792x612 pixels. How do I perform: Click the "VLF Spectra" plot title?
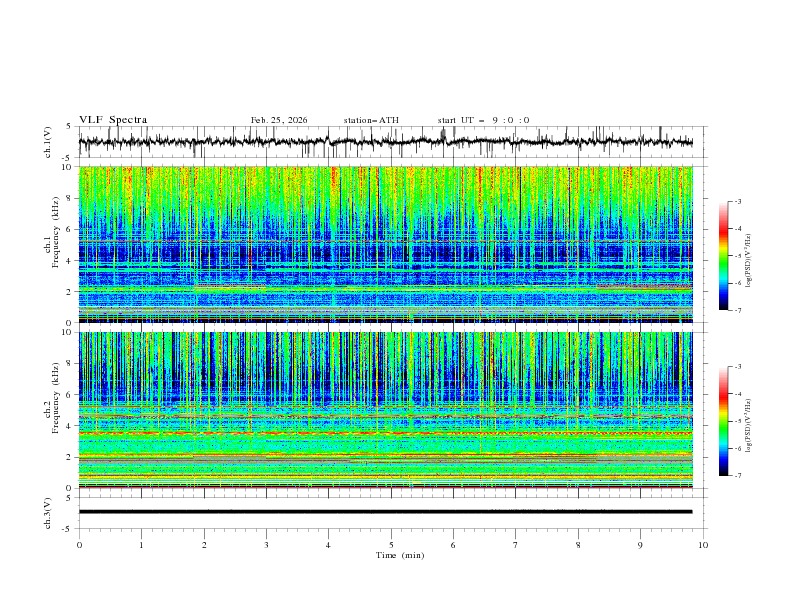tap(113, 120)
